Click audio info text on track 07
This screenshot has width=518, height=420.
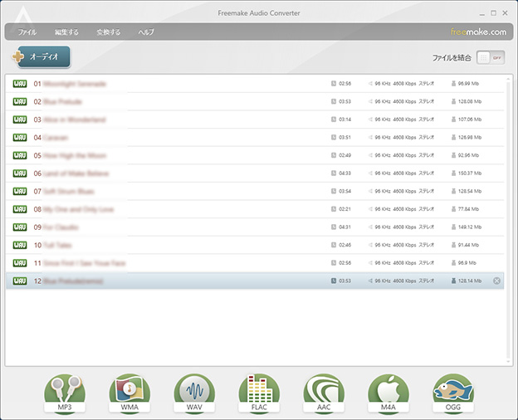(x=404, y=191)
